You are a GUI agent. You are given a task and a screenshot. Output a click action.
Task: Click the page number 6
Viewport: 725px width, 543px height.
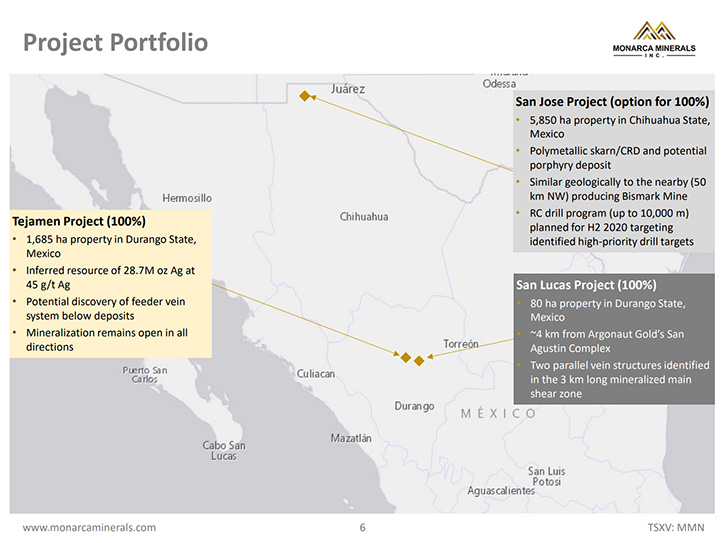(x=362, y=527)
